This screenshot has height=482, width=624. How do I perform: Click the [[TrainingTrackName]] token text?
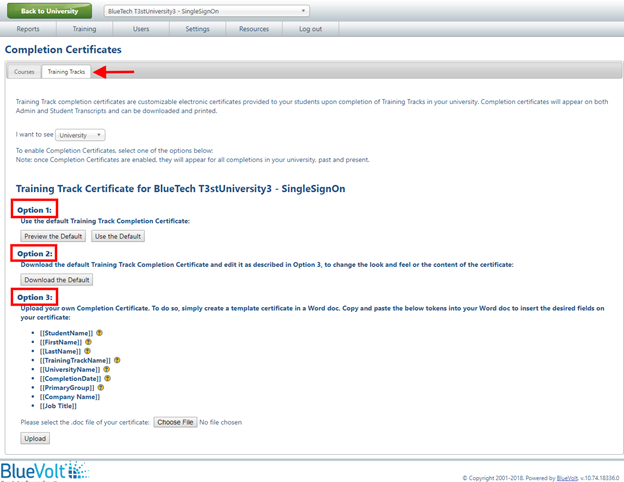[75, 360]
